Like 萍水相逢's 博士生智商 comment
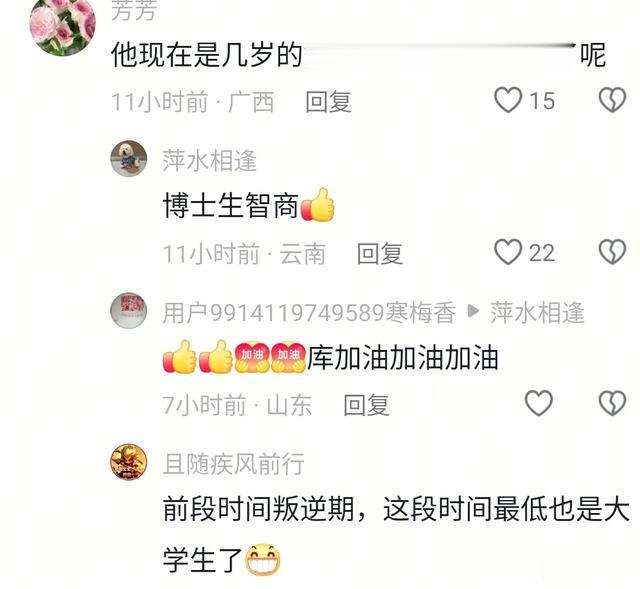 (508, 252)
